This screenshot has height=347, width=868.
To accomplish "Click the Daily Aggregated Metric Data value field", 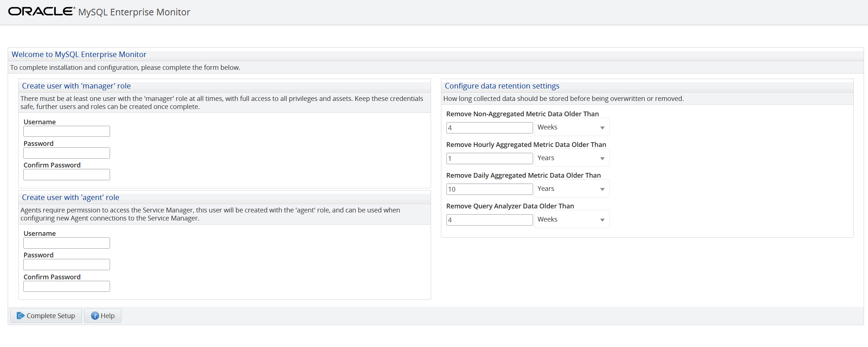I will (490, 189).
